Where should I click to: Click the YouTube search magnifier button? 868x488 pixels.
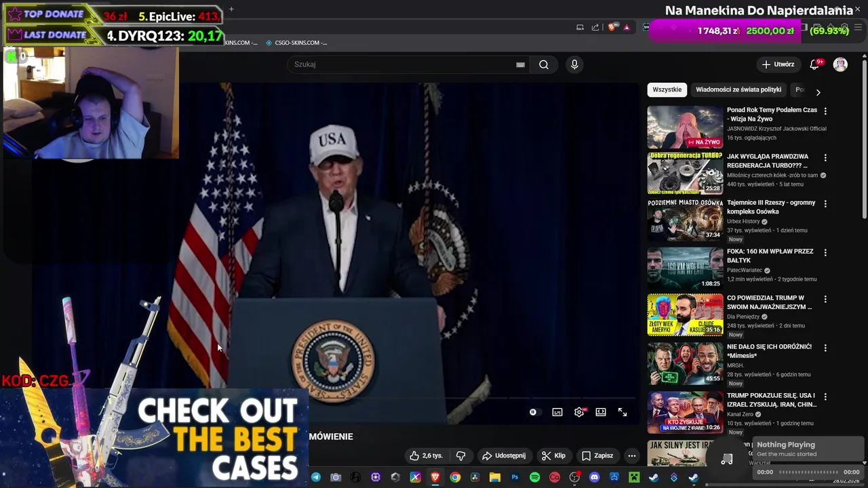(x=544, y=64)
